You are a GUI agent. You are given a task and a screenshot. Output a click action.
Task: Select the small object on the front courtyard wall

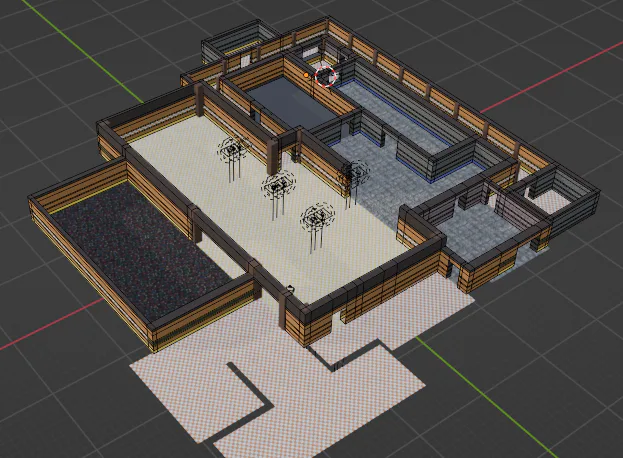[x=290, y=288]
